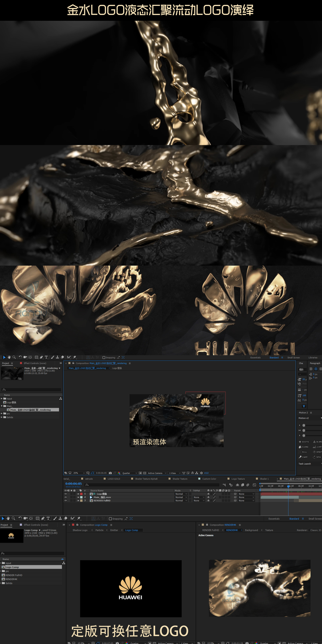Open the TrkMat dropdown for Main_拼合.mov layer
The height and width of the screenshot is (644, 322).
(x=199, y=497)
